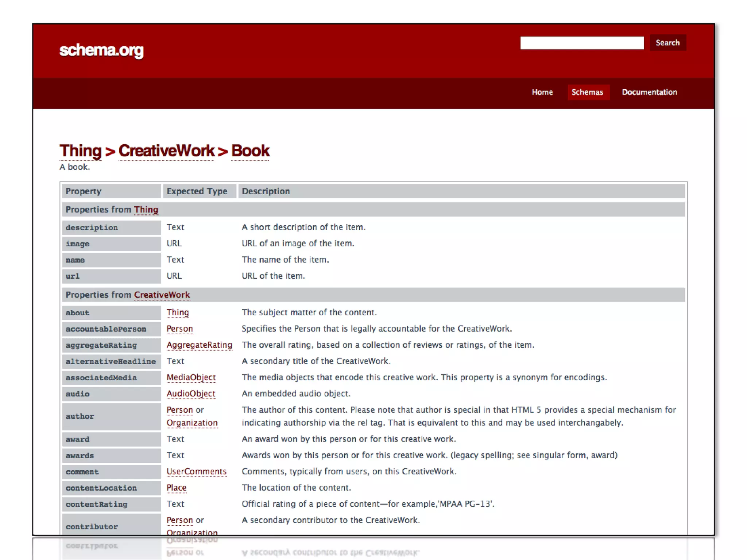Click the AudioObject type link
The height and width of the screenshot is (560, 747).
pyautogui.click(x=191, y=394)
